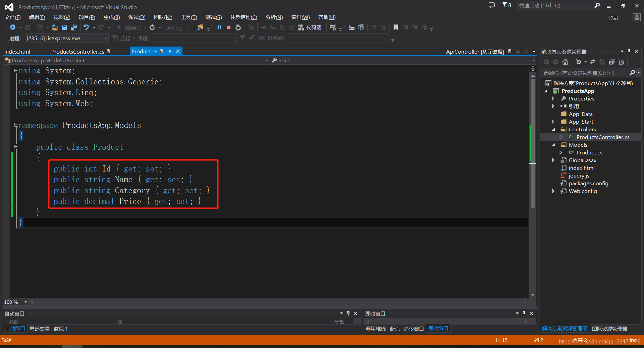Open the 代码图 code map button
Image resolution: width=644 pixels, height=348 pixels.
coord(310,27)
